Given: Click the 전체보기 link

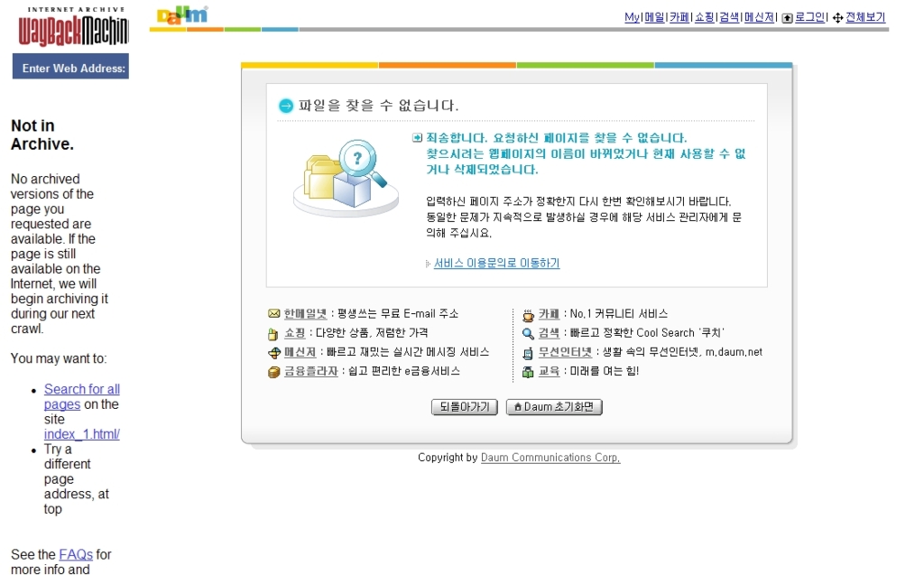Looking at the screenshot, I should point(865,18).
